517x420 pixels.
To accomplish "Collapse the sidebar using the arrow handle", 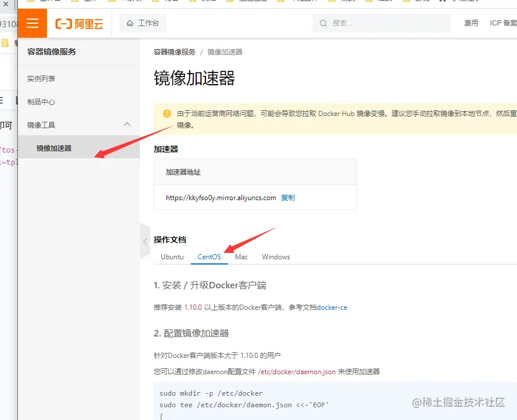I will (x=145, y=241).
